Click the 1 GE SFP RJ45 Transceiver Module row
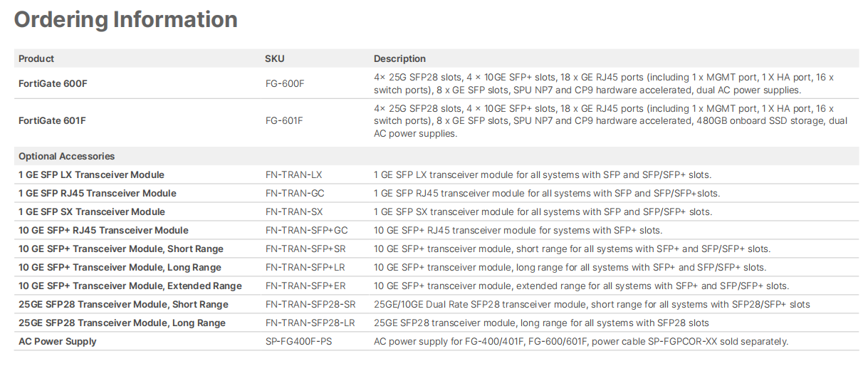Screen dimensions: 868x376 436,193
